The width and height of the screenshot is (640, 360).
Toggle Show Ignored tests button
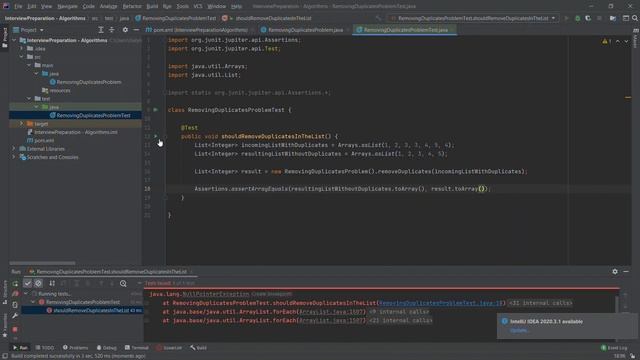38,283
